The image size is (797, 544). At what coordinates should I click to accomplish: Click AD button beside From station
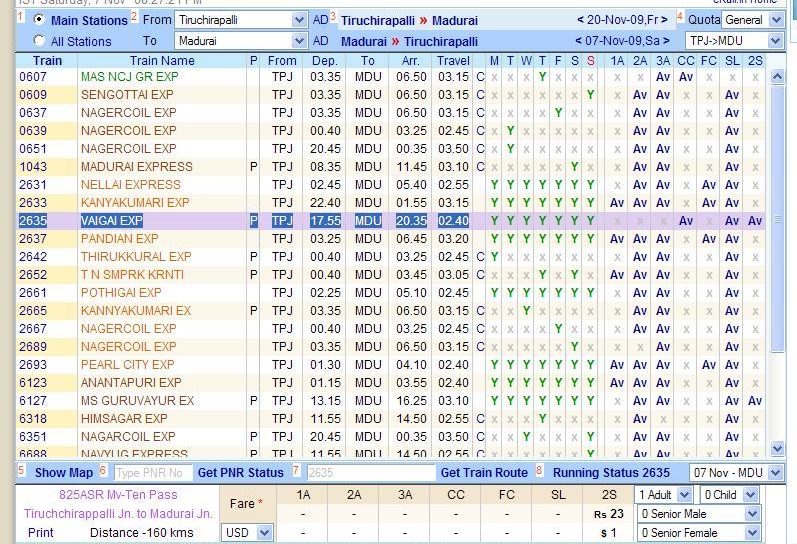tap(320, 20)
